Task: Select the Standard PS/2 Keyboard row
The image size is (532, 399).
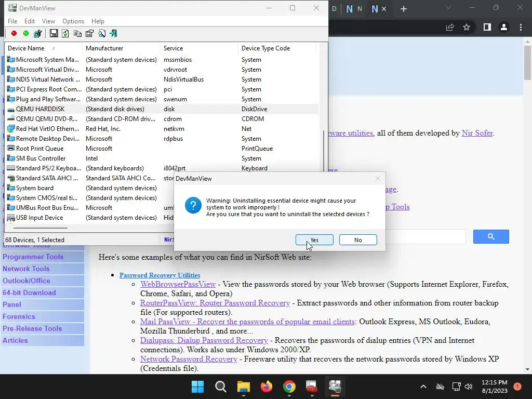Action: click(x=162, y=168)
